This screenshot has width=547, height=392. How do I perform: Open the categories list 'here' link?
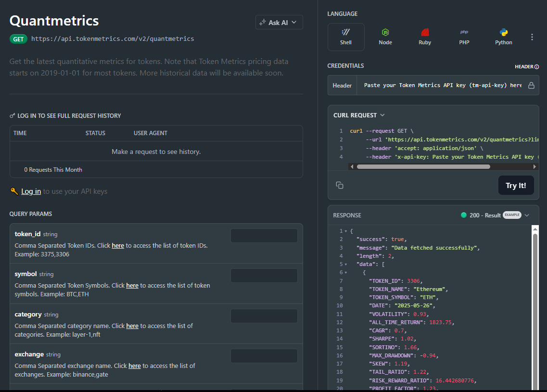point(132,326)
